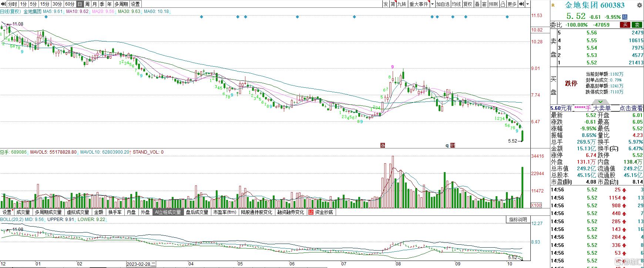Click the 简 toolbar button

point(393,4)
